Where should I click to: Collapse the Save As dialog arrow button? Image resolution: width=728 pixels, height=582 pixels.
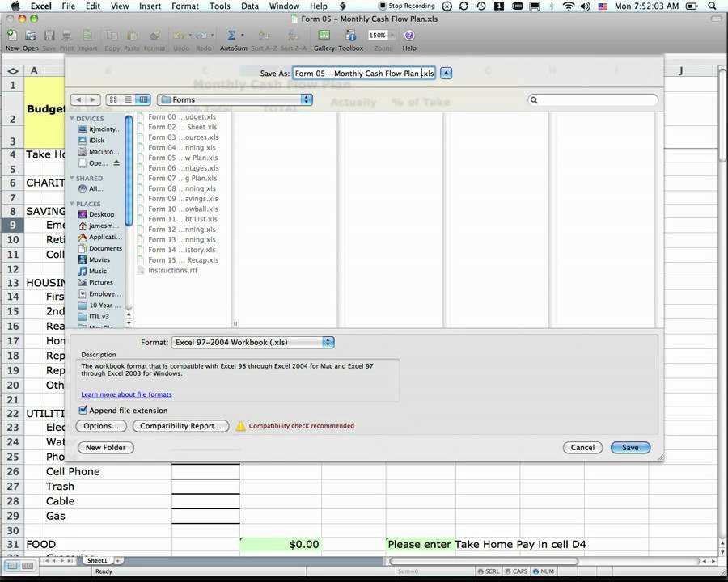(x=446, y=74)
